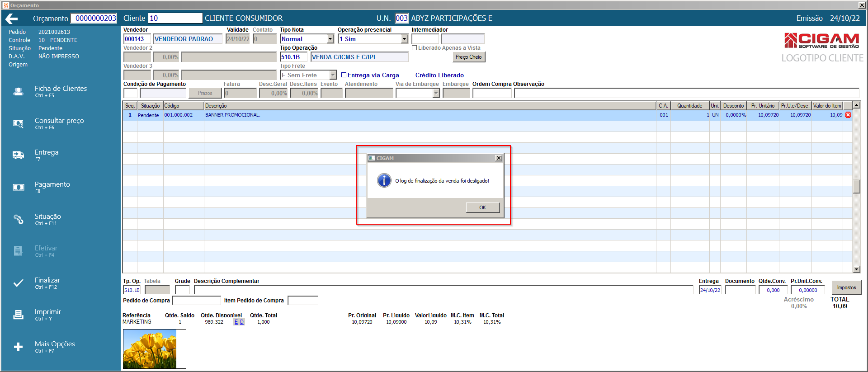Click the Finalizar checkmark icon

18,283
